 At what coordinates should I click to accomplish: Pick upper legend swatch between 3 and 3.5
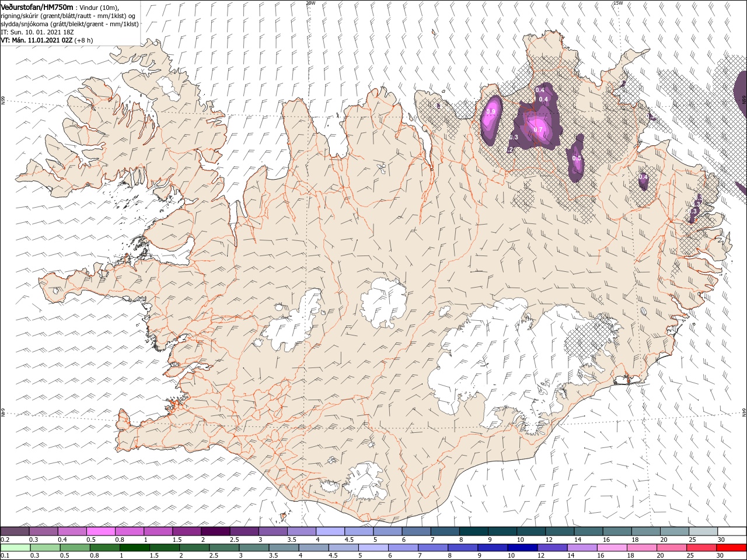point(273,531)
